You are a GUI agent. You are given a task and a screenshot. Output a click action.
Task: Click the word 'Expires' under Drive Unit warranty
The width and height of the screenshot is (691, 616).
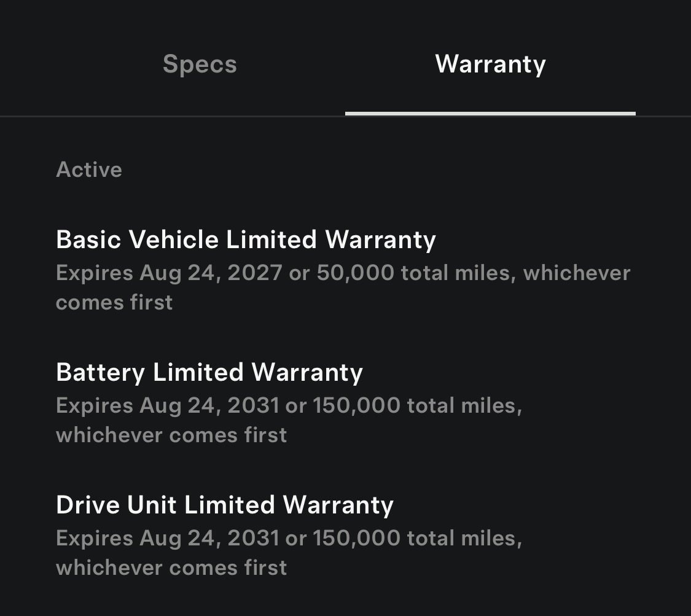pos(94,538)
